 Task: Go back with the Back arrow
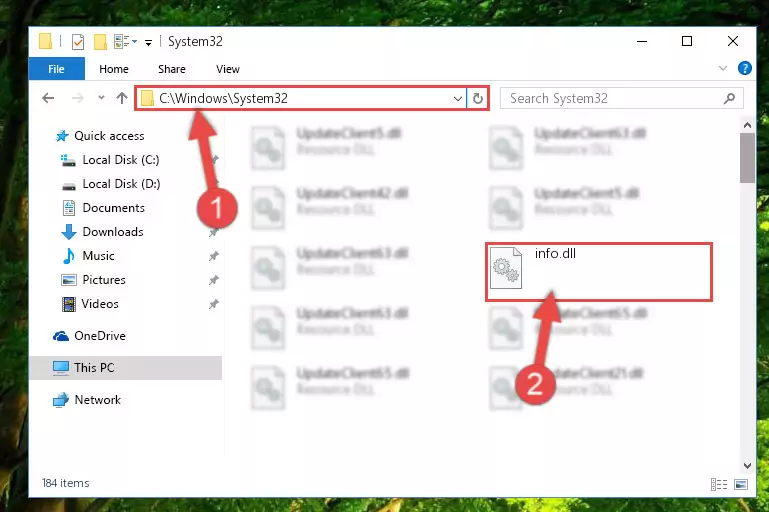click(48, 98)
